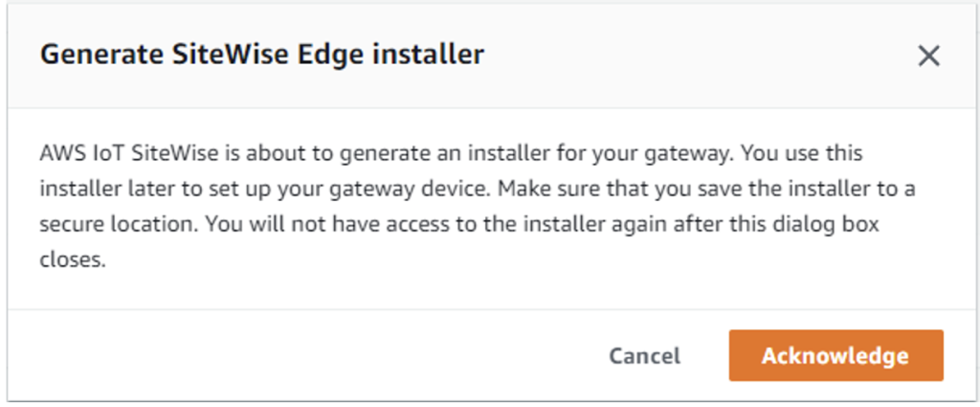Select the Cancel text button
The image size is (980, 407).
pyautogui.click(x=644, y=356)
